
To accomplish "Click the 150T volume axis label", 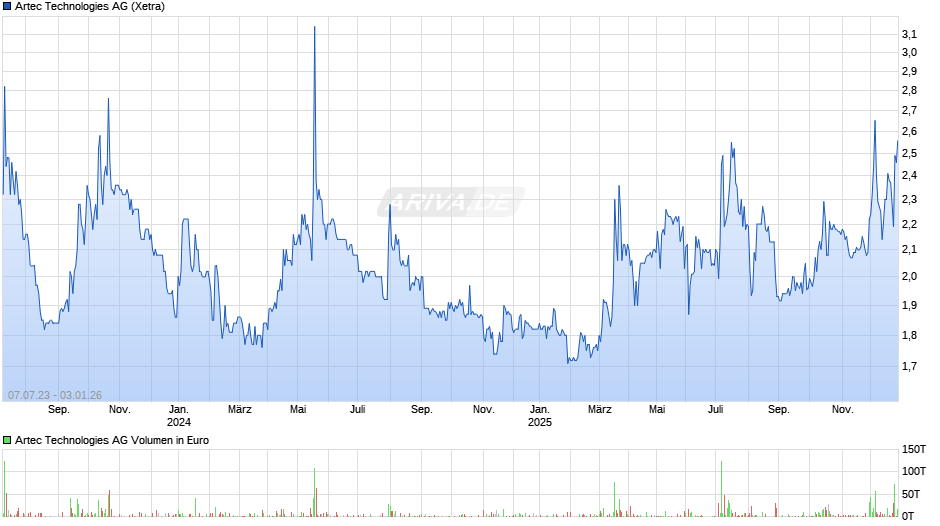I will [x=914, y=449].
